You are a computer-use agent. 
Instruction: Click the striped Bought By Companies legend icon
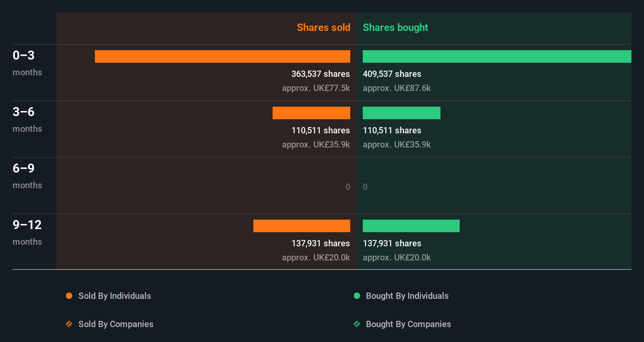tap(357, 324)
